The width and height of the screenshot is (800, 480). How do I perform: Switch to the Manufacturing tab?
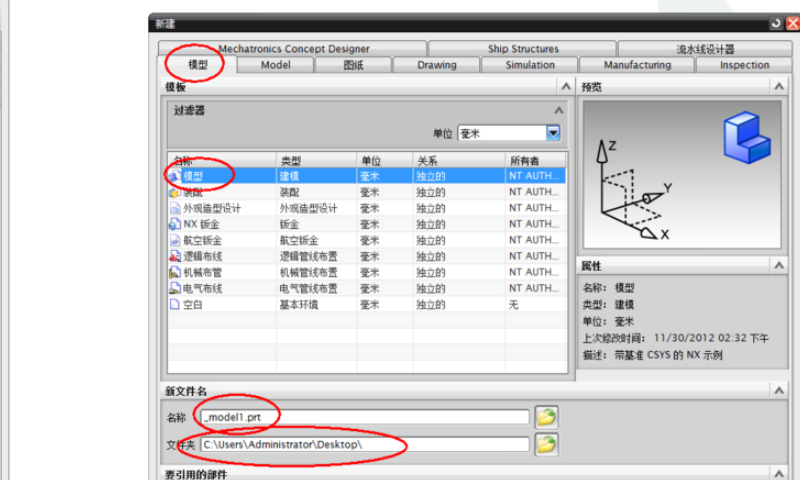[x=637, y=65]
